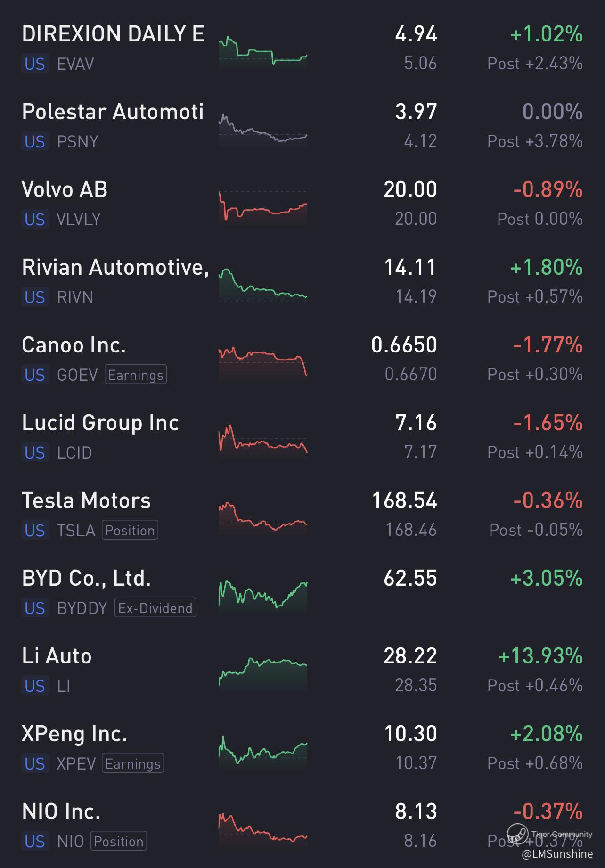Click the Tiger Community logo icon

tap(517, 834)
